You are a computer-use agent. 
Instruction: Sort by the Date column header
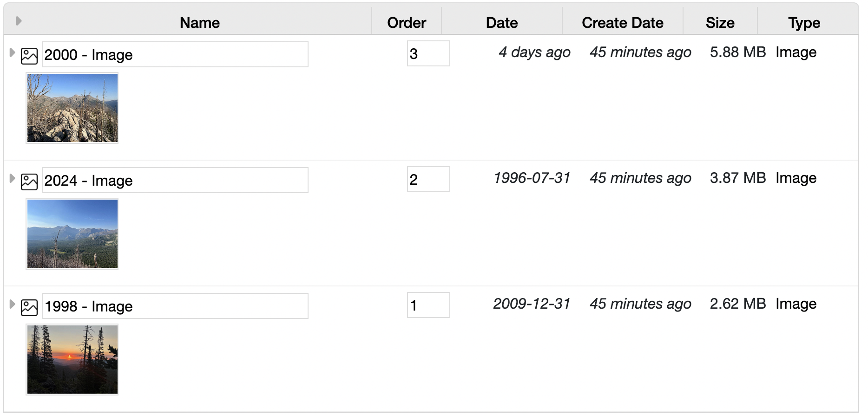pos(502,23)
